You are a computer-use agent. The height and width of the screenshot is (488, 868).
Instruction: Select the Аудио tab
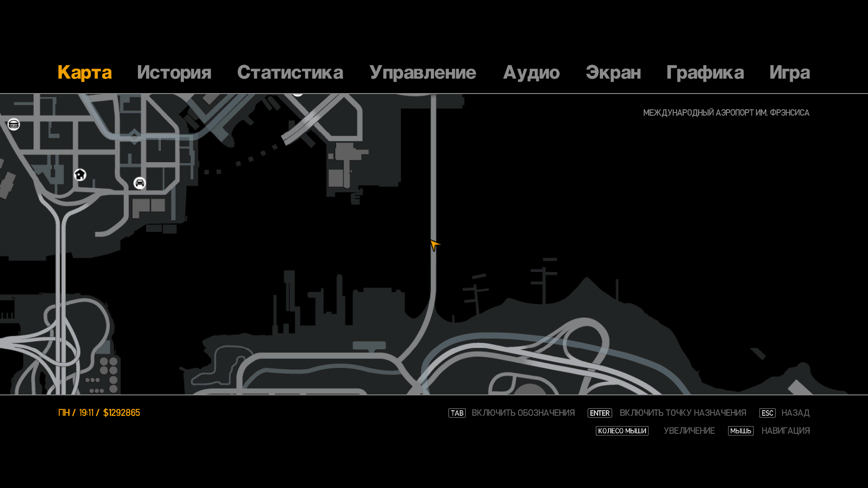[x=531, y=73]
